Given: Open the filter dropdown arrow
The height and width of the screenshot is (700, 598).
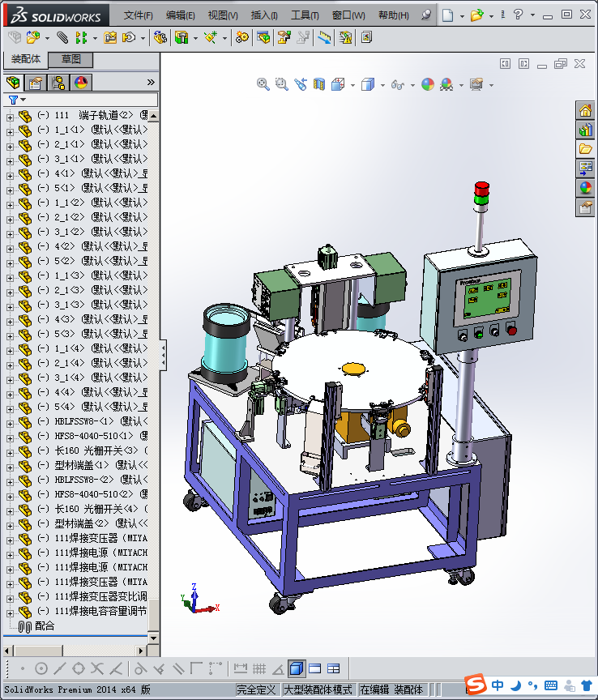Looking at the screenshot, I should [x=23, y=100].
